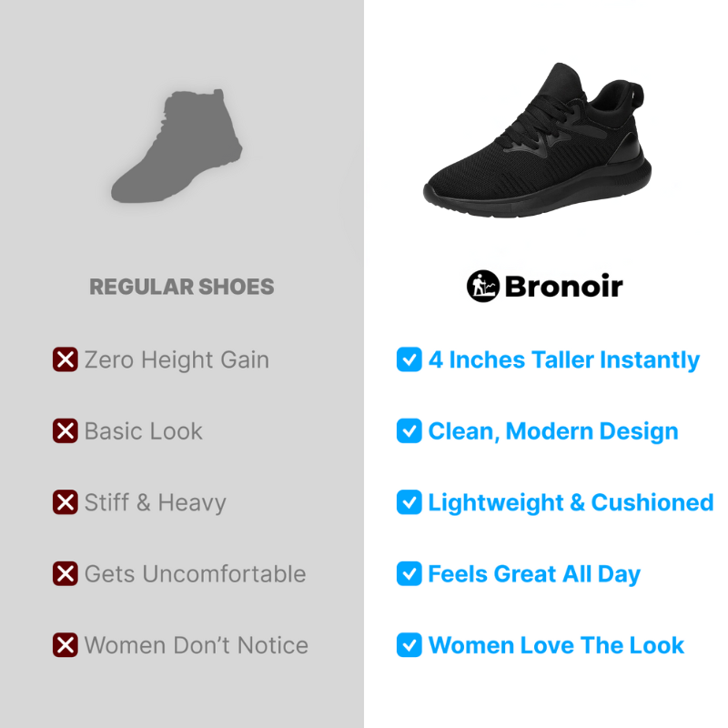This screenshot has width=728, height=728.
Task: Click the Bronoir brand name text
Action: (563, 286)
